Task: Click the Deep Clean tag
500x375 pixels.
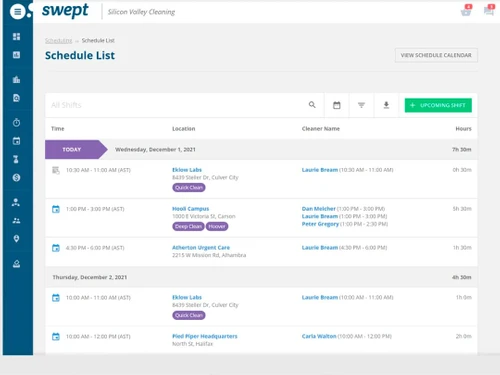Action: 188,227
